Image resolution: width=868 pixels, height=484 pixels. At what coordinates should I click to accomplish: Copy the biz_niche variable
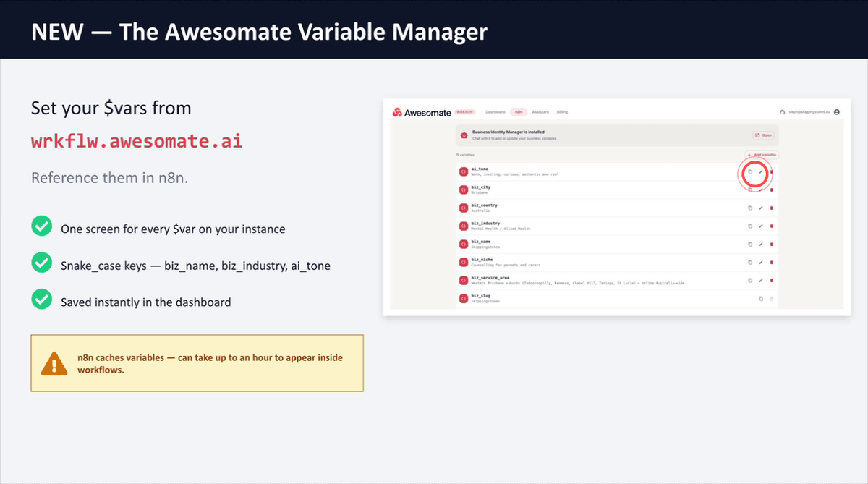pos(750,262)
